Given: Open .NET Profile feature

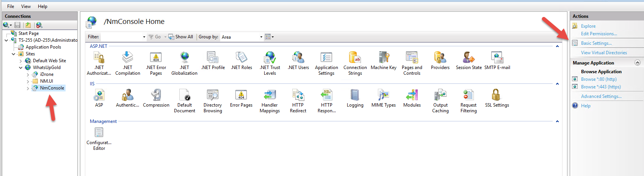Looking at the screenshot, I should (x=213, y=61).
